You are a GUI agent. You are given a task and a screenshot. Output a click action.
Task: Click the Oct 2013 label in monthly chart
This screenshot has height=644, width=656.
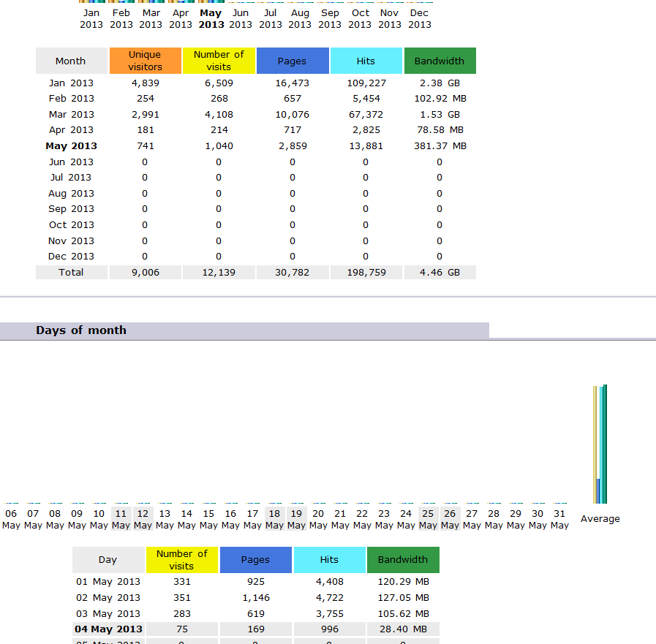point(360,19)
